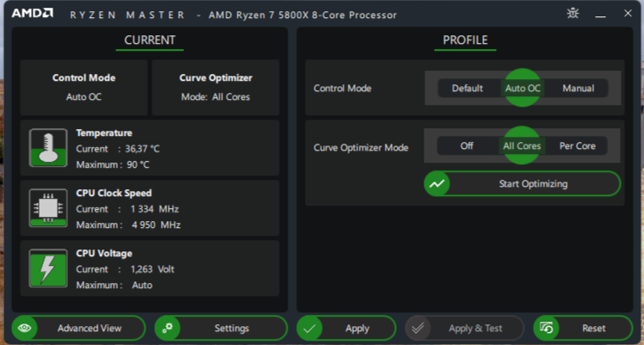This screenshot has height=345, width=644.
Task: Open the CURRENT tab heading
Action: 150,40
